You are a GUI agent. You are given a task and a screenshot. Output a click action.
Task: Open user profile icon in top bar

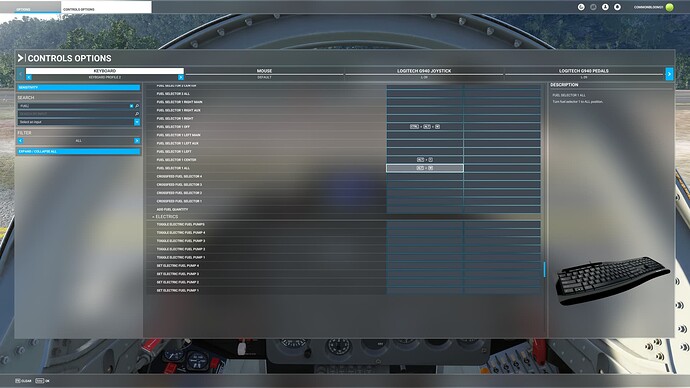click(606, 7)
